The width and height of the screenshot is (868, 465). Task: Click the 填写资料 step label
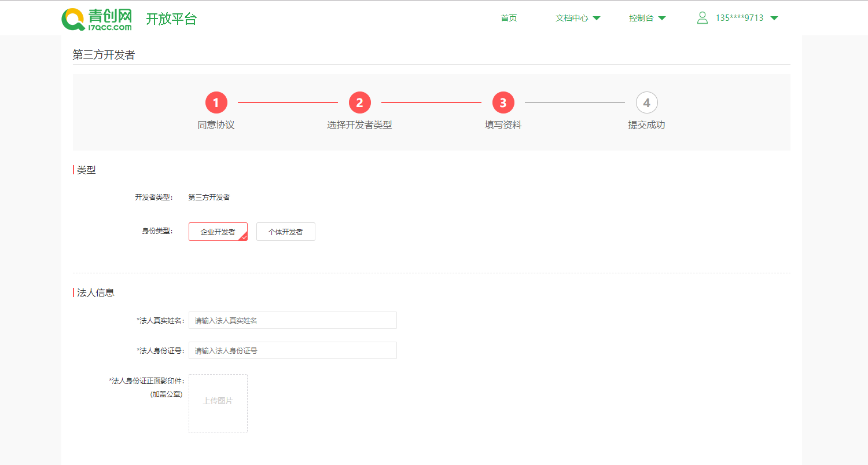pyautogui.click(x=503, y=125)
